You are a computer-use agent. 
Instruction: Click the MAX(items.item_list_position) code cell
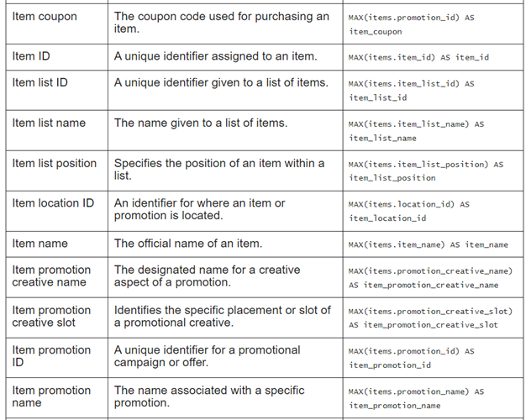point(425,171)
